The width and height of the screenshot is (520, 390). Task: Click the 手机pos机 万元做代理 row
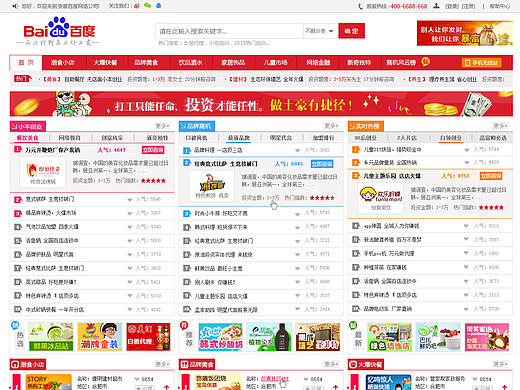coord(430,254)
